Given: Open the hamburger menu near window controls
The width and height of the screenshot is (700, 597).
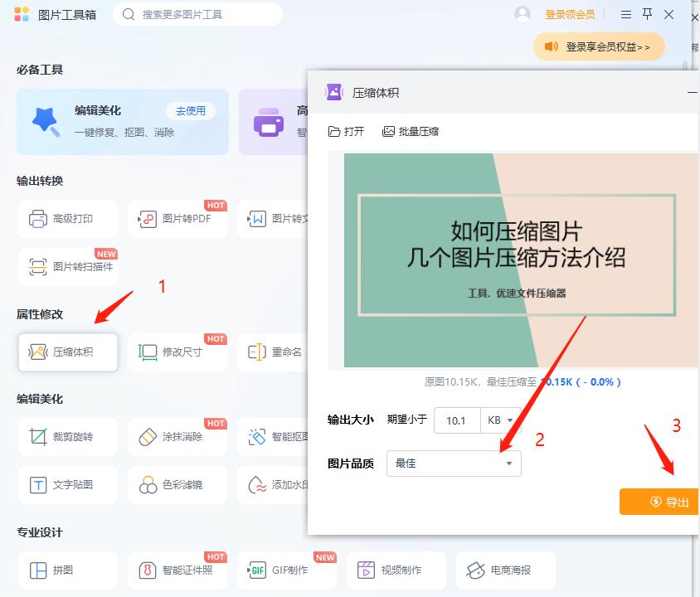Looking at the screenshot, I should [x=627, y=13].
